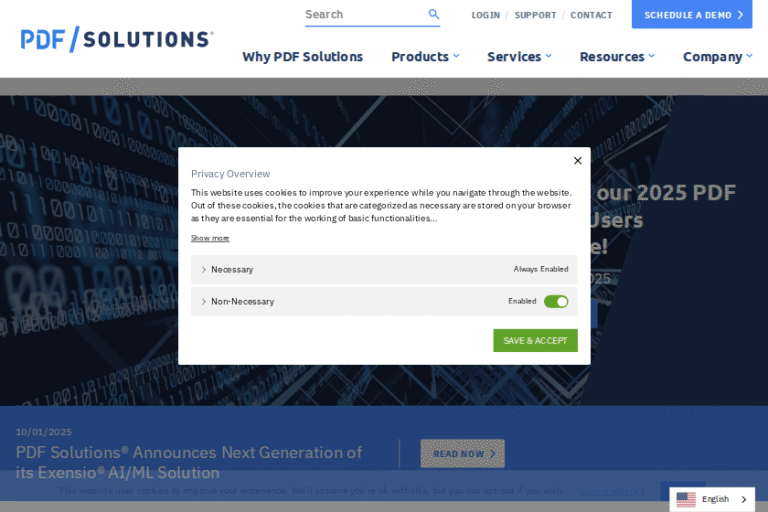The height and width of the screenshot is (512, 768).
Task: Go to Why PDF Solutions page
Action: (302, 57)
